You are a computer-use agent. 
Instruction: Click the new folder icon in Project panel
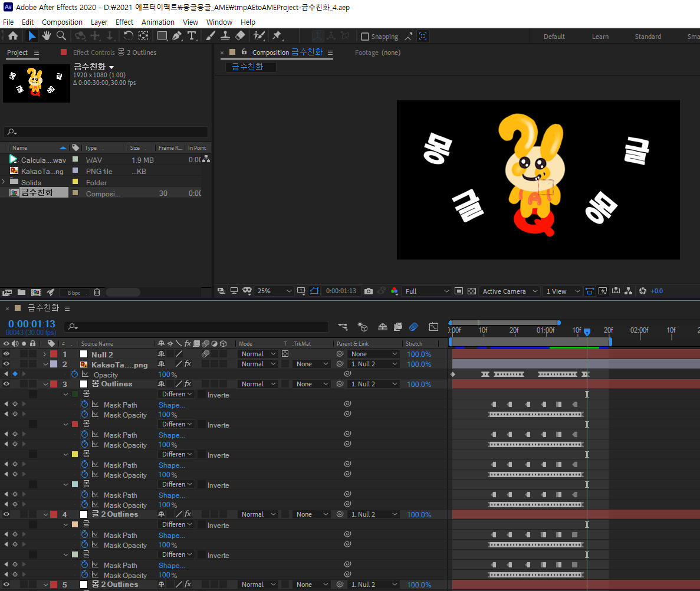tap(21, 293)
